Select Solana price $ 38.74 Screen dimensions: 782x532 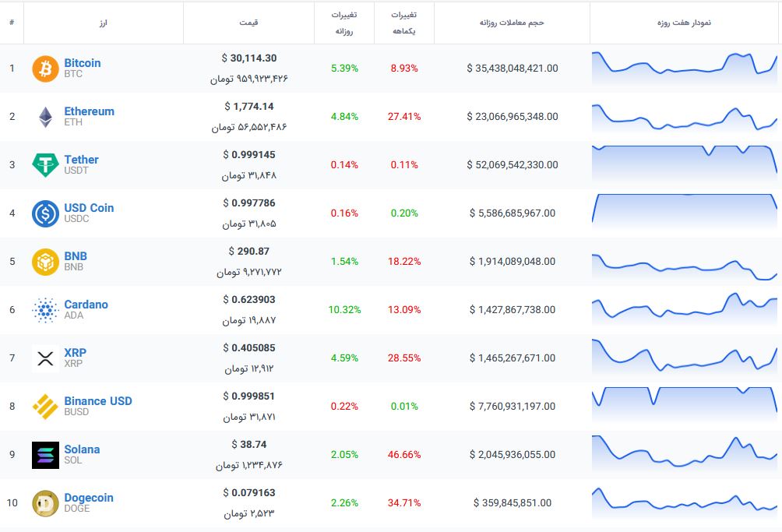[x=249, y=445]
